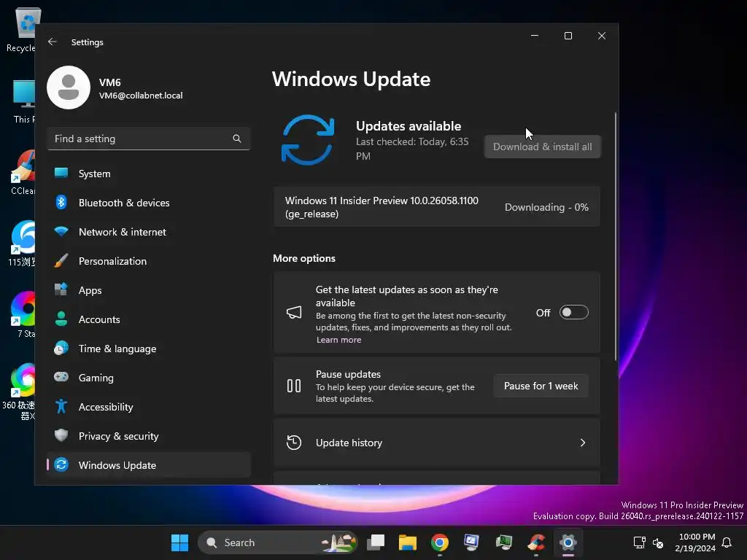The image size is (747, 560).
Task: Click the VM6 account avatar
Action: coord(69,87)
